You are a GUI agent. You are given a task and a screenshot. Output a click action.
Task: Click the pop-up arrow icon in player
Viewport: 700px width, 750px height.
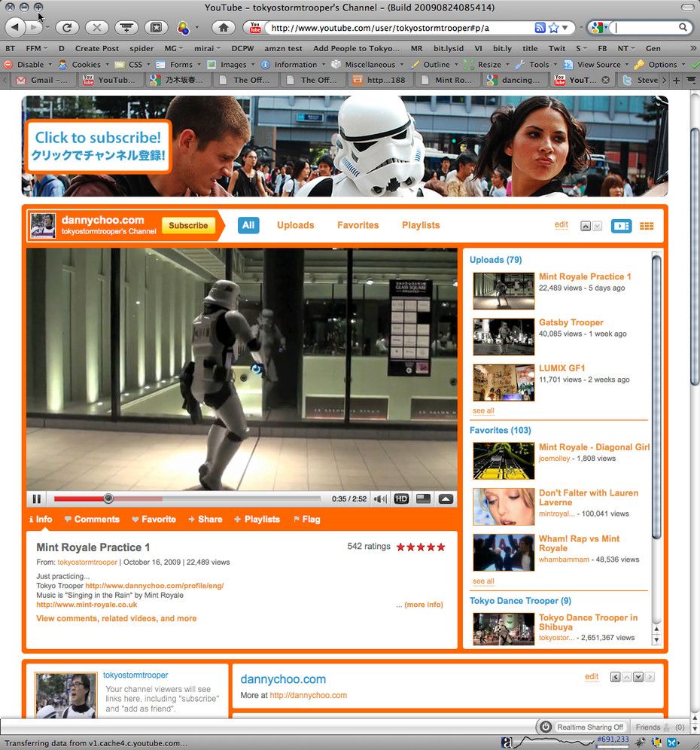(446, 499)
